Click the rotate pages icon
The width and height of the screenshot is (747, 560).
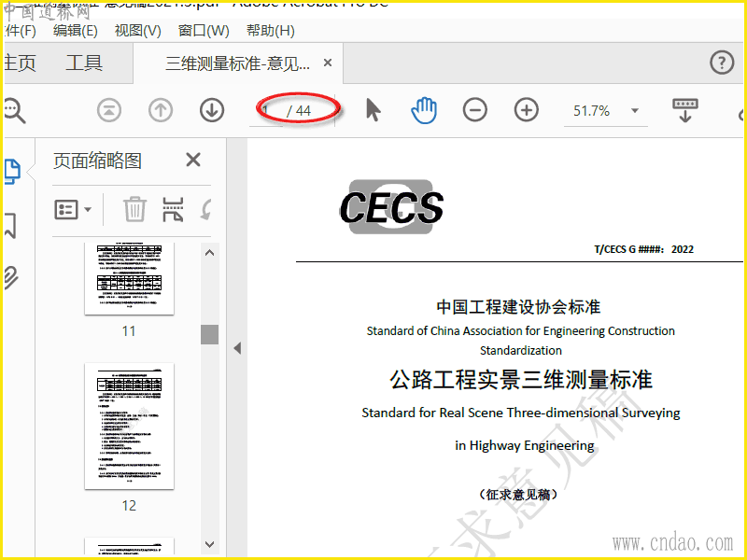pyautogui.click(x=206, y=209)
